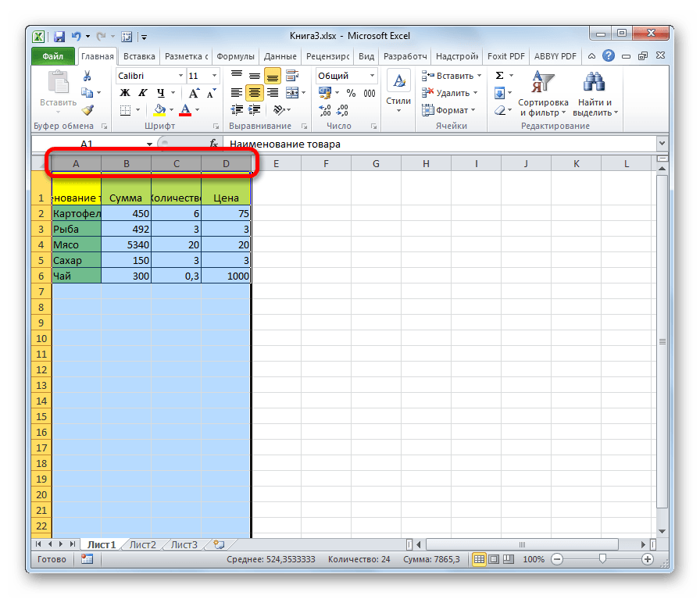Click the Clear eraser icon
Viewport: 700px width, 599px height.
[x=500, y=110]
